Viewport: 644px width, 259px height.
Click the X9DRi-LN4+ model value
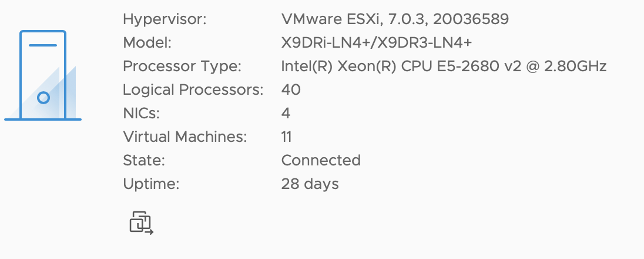pyautogui.click(x=377, y=42)
